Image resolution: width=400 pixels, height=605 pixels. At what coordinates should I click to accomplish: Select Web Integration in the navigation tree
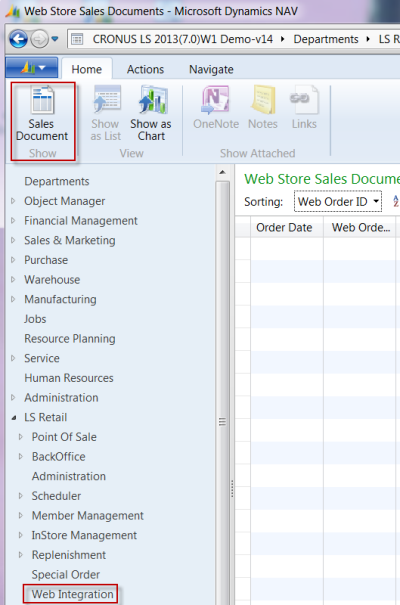[73, 594]
